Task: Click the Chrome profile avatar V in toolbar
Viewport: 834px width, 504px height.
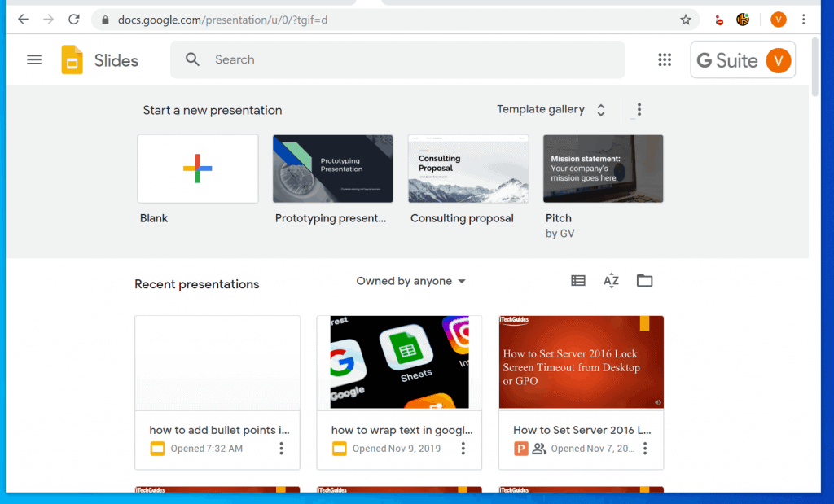Action: coord(778,20)
